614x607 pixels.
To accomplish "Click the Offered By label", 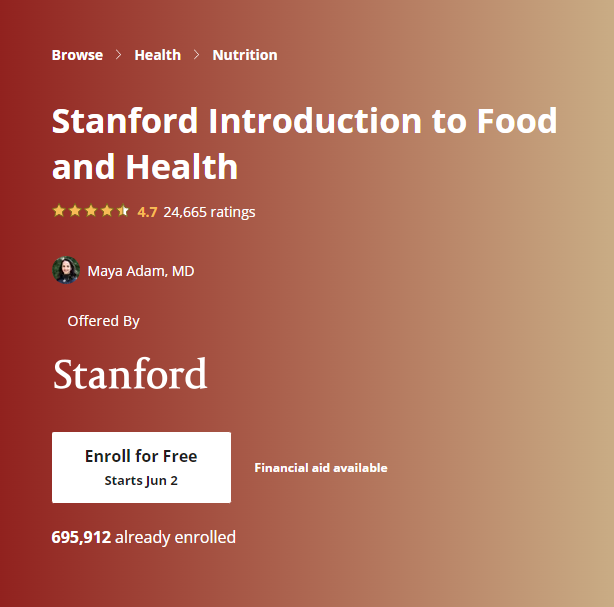I will pyautogui.click(x=103, y=321).
